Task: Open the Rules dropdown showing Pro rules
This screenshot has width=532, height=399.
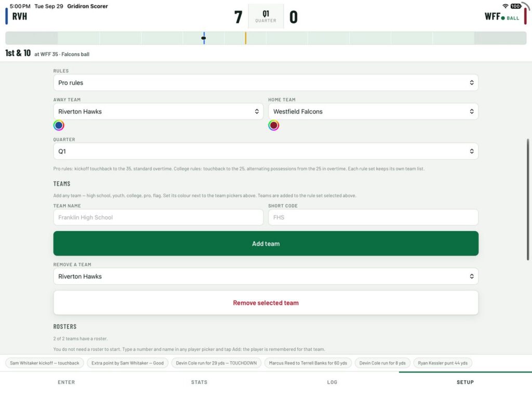Action: [265, 83]
